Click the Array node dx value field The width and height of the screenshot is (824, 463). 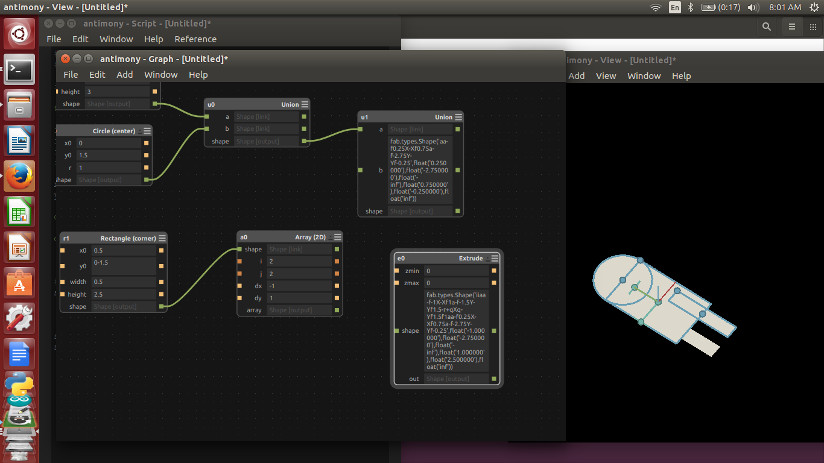point(299,286)
